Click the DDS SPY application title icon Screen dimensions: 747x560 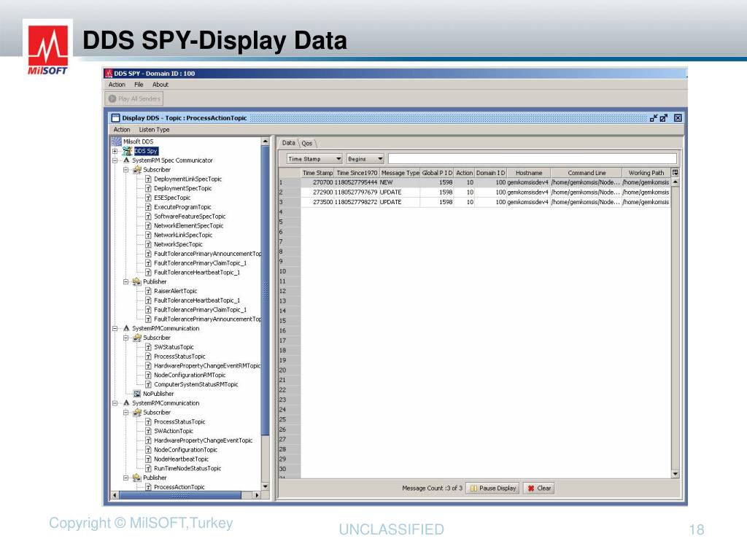click(109, 74)
